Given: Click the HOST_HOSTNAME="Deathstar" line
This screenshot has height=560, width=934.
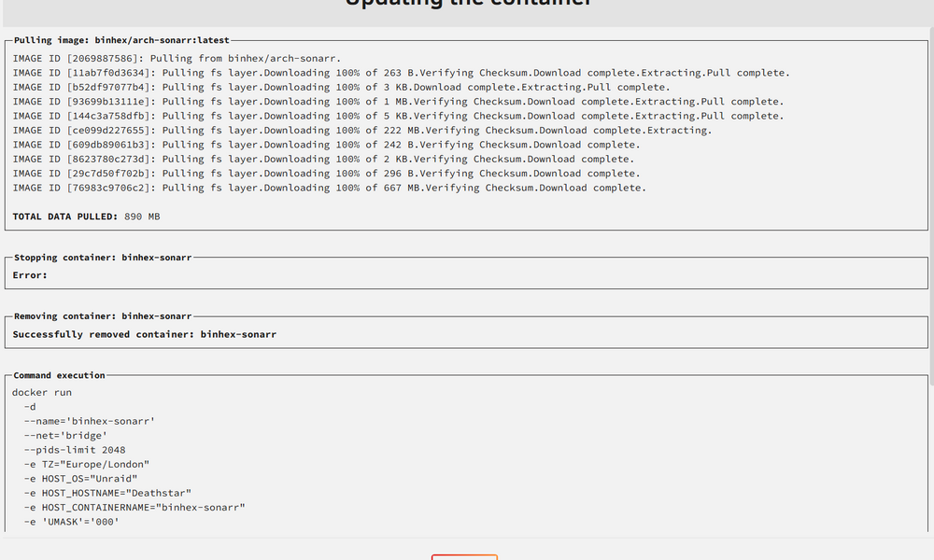Looking at the screenshot, I should click(107, 493).
